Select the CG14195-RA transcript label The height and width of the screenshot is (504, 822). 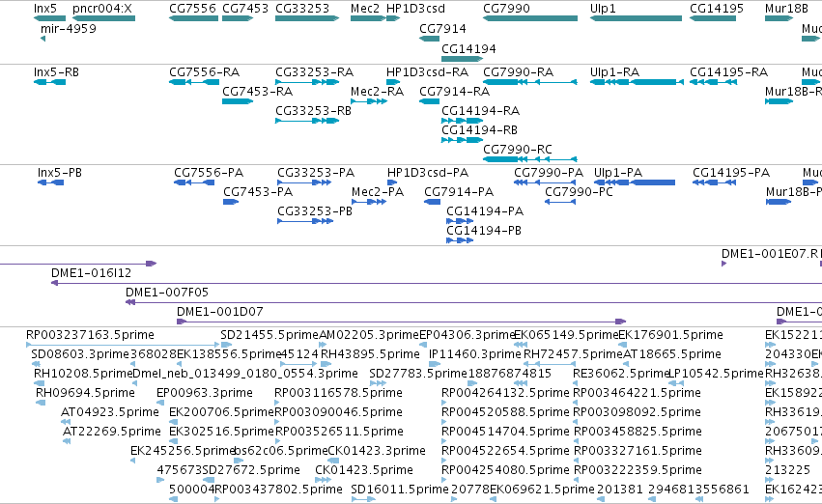coord(728,71)
